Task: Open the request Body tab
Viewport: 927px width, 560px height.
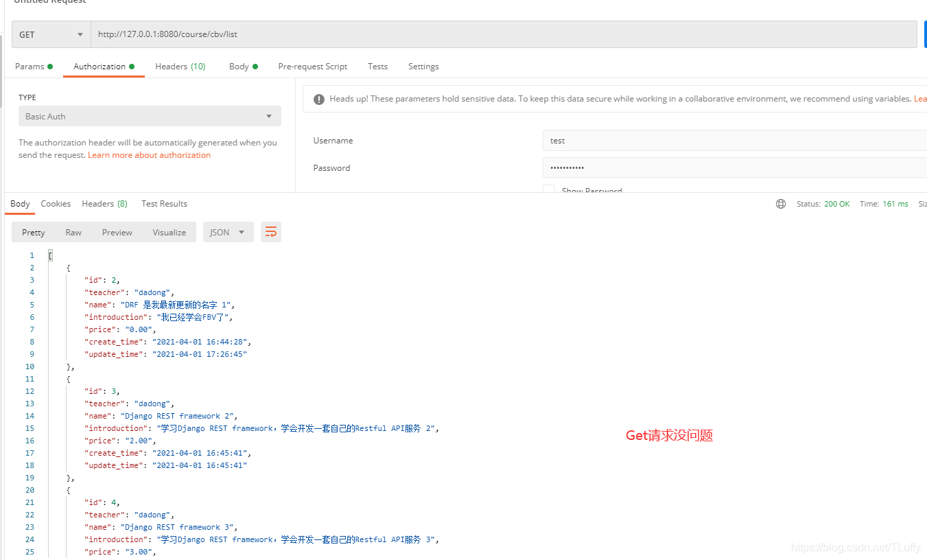Action: pyautogui.click(x=244, y=67)
